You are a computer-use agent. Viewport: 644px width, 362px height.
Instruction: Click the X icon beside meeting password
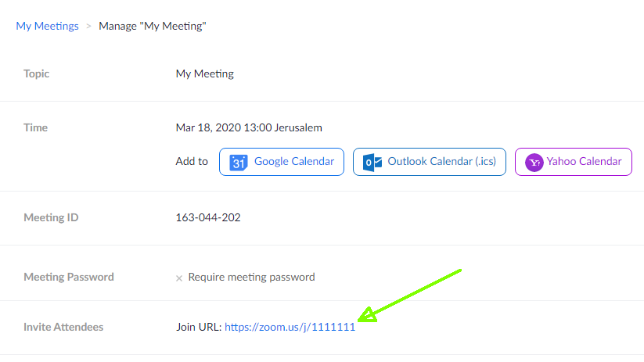point(179,278)
